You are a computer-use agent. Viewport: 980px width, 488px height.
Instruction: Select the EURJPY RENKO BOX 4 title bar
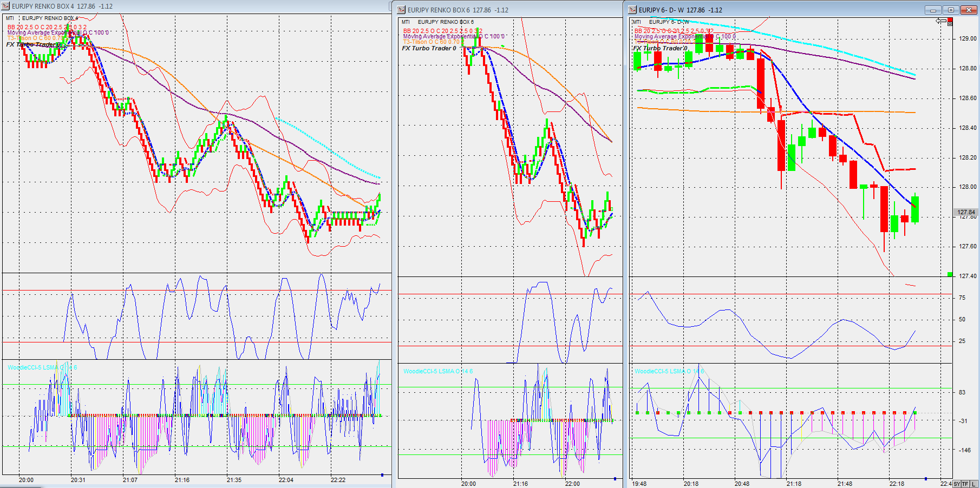click(62, 6)
